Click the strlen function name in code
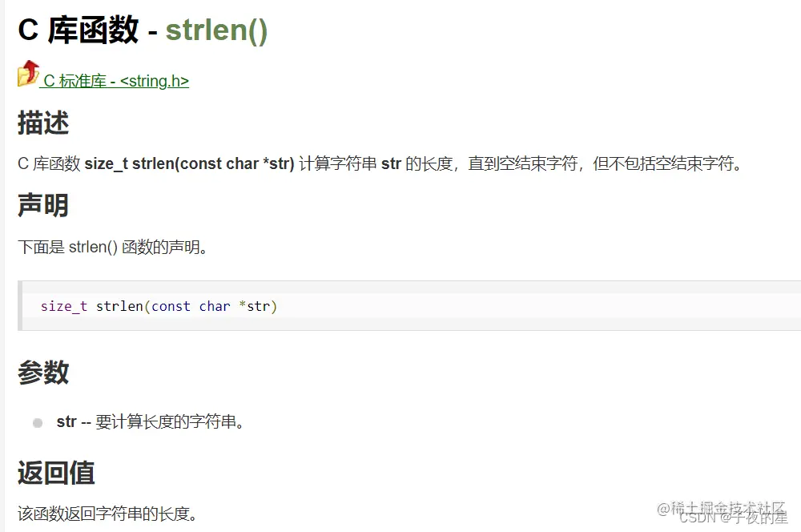Image resolution: width=801 pixels, height=532 pixels. point(119,306)
